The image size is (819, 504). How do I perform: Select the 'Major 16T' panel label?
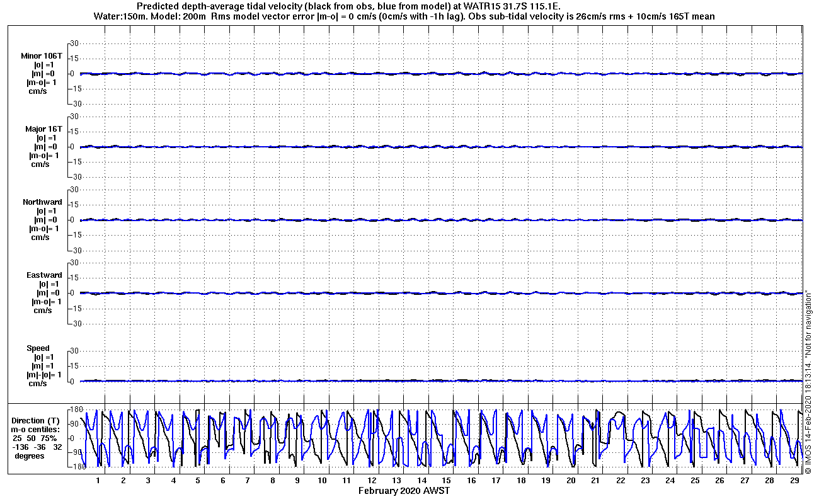[x=43, y=129]
